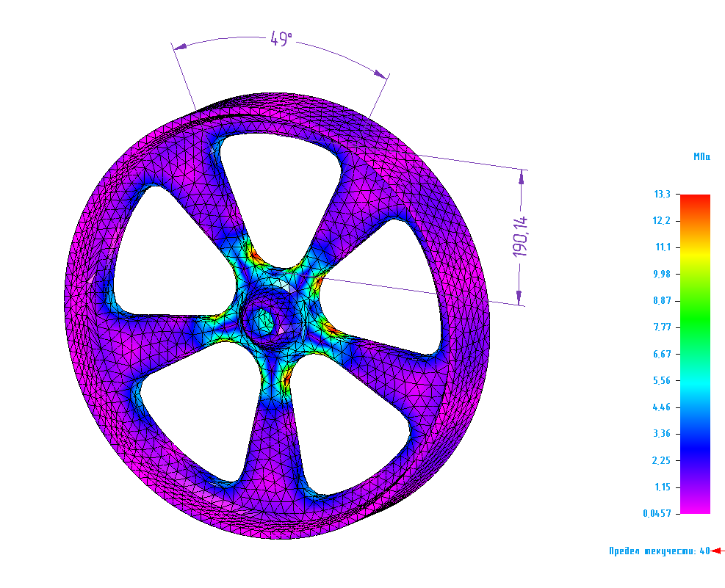The height and width of the screenshot is (588, 725).
Task: Click the МПа unit label above legend
Action: [x=701, y=156]
